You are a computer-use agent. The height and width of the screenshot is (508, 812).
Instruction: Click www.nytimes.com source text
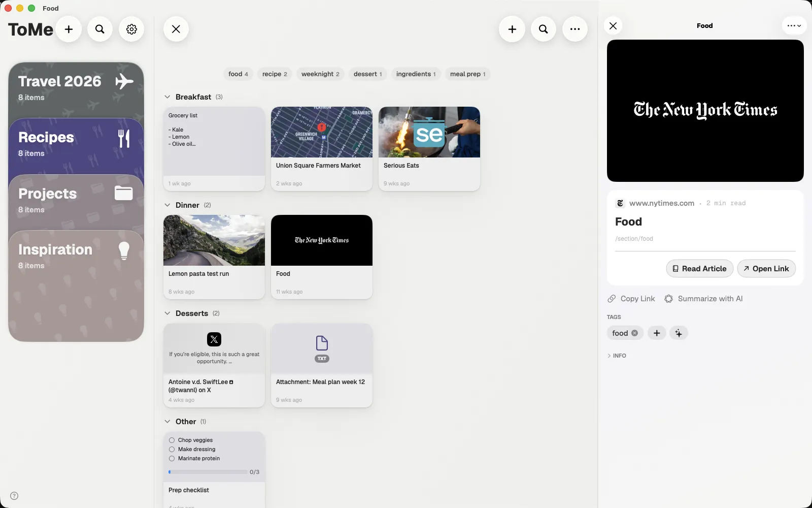pyautogui.click(x=662, y=203)
